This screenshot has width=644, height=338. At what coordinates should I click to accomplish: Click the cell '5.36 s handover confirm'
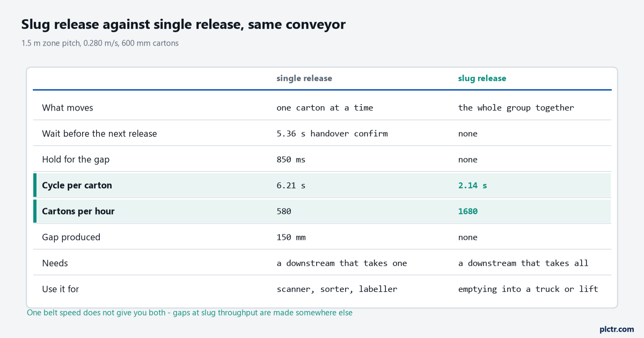332,134
